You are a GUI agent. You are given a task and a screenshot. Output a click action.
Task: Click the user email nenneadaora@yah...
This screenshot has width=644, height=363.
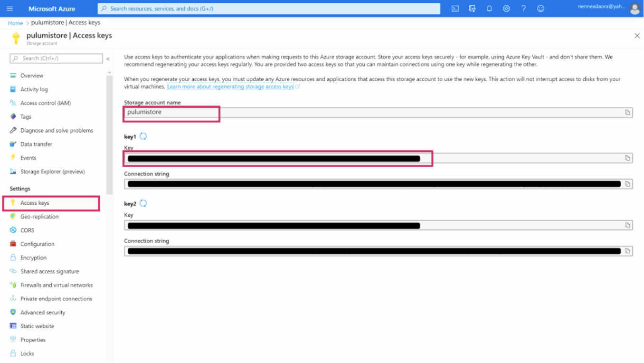pyautogui.click(x=601, y=7)
